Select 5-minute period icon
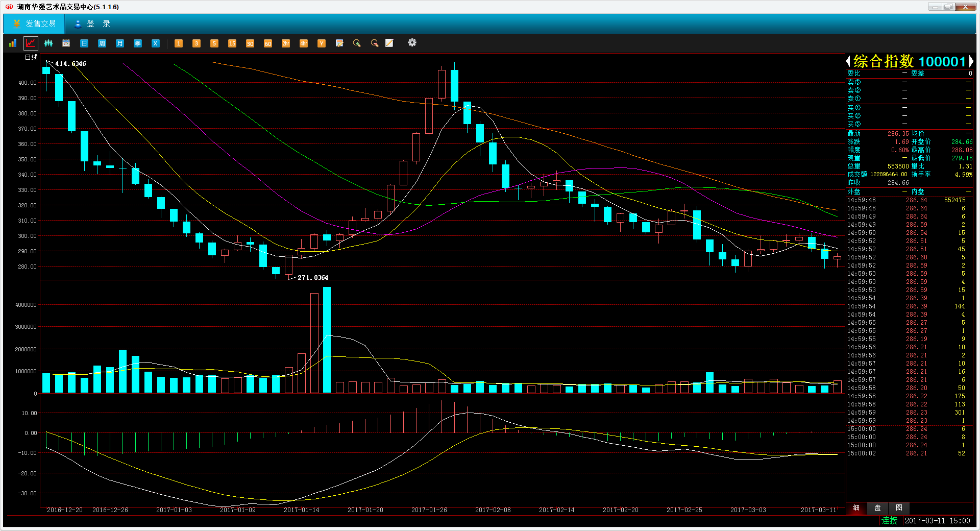 (214, 43)
